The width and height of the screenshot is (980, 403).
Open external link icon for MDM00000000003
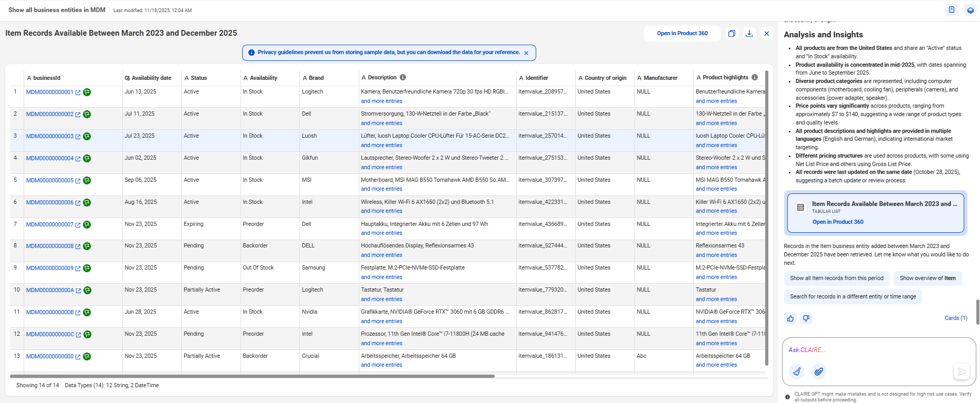[x=78, y=137]
